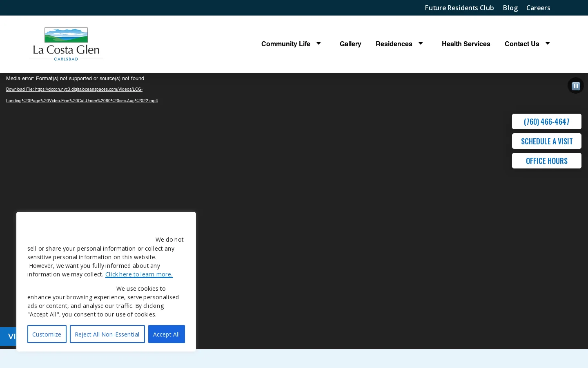Click Schedule a Visit button
Image resolution: width=588 pixels, height=368 pixels.
pyautogui.click(x=547, y=141)
